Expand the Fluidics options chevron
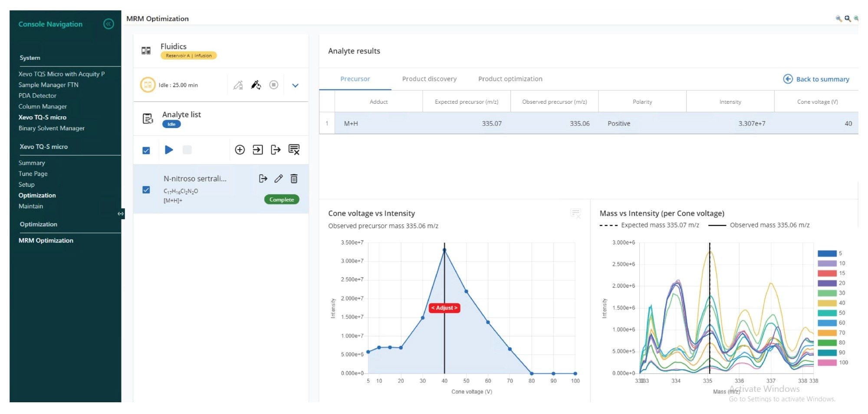868x414 pixels. click(295, 85)
